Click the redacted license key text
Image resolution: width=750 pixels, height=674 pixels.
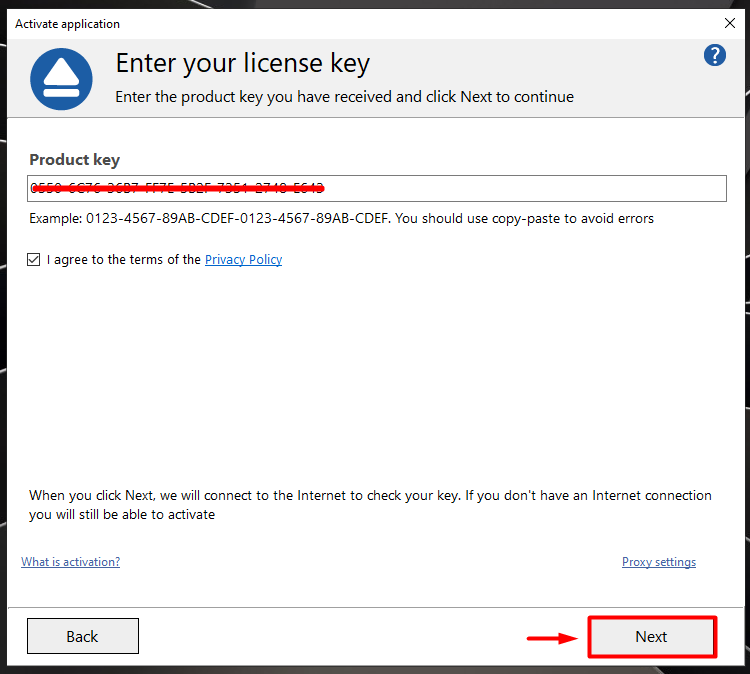point(177,188)
